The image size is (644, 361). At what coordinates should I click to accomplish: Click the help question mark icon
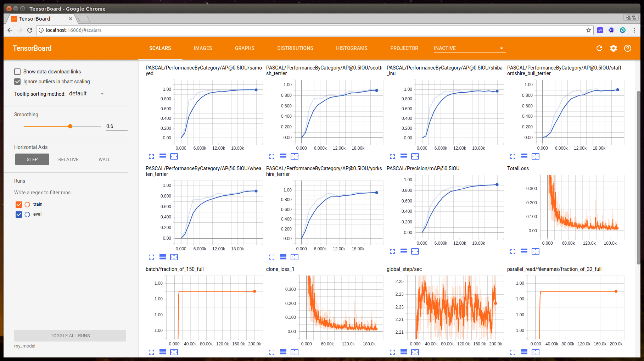tap(628, 48)
